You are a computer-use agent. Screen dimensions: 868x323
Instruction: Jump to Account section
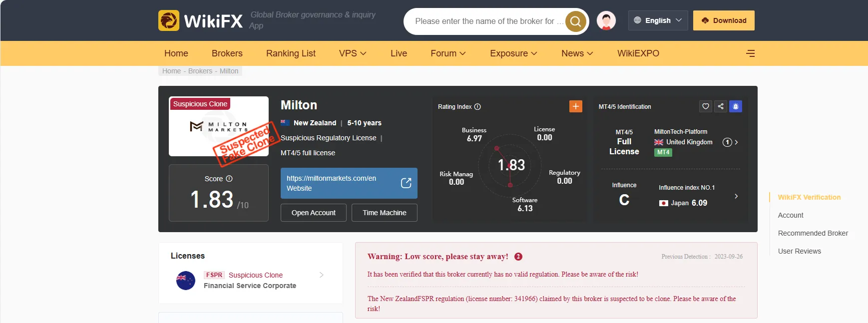791,215
